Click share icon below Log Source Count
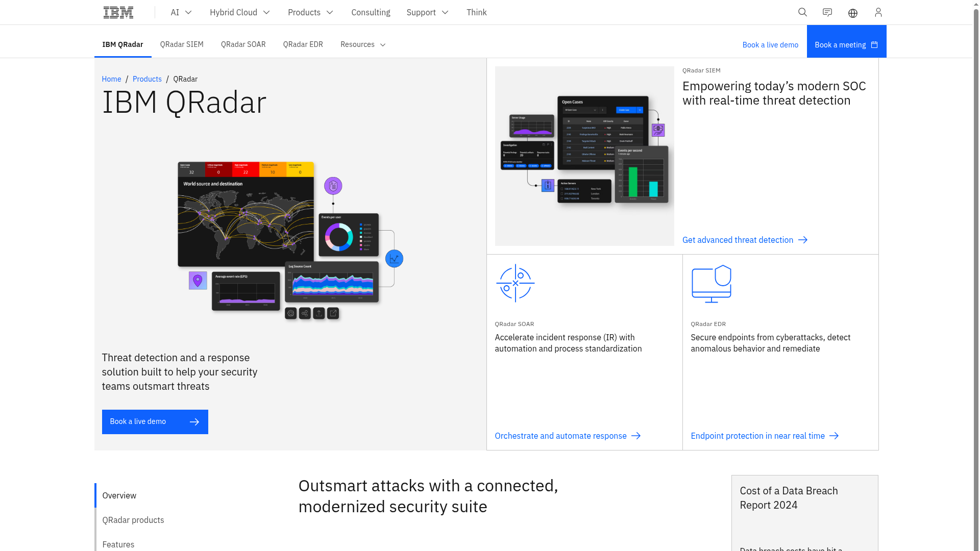Image resolution: width=980 pixels, height=551 pixels. tap(305, 313)
